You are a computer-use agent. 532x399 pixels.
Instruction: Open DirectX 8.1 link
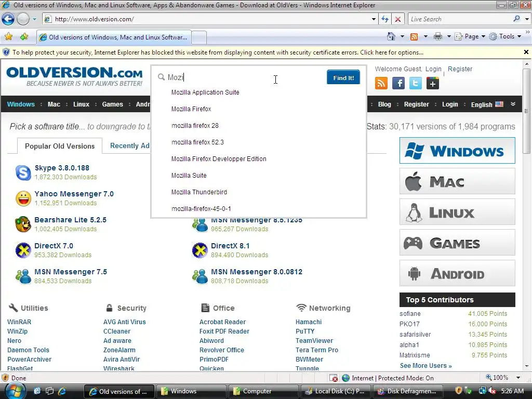(x=230, y=246)
